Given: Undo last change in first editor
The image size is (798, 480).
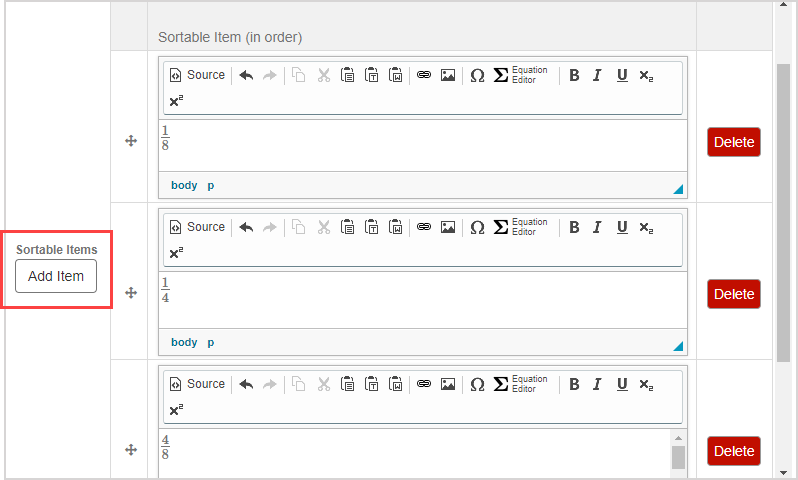Looking at the screenshot, I should pyautogui.click(x=246, y=75).
